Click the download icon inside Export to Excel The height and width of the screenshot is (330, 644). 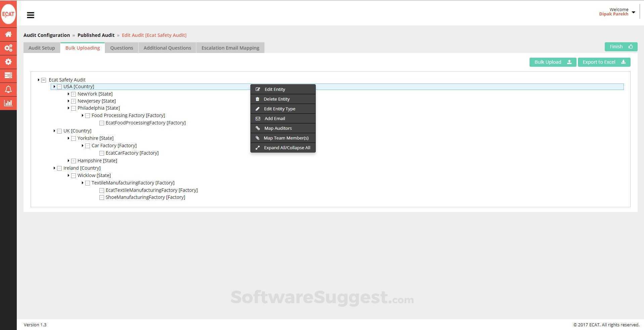click(624, 62)
